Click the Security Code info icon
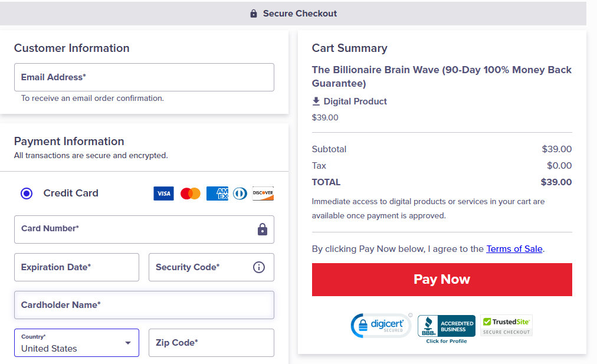The height and width of the screenshot is (364, 597). coord(258,267)
